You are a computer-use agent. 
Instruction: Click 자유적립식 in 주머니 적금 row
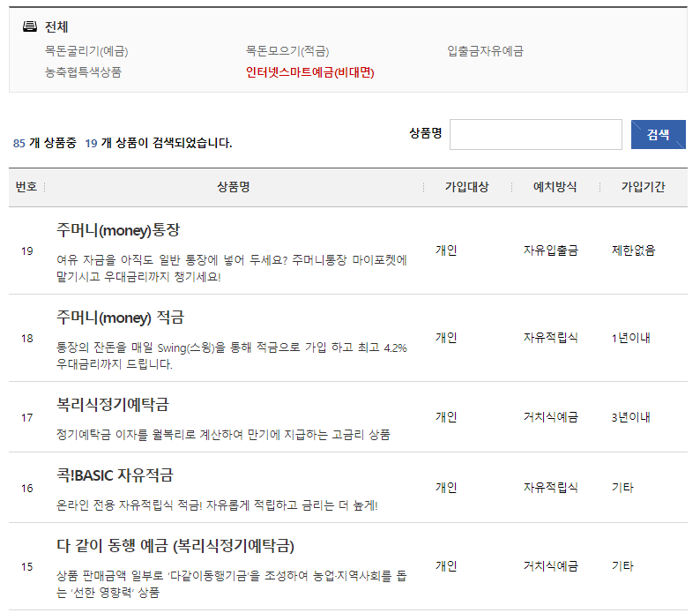(551, 338)
